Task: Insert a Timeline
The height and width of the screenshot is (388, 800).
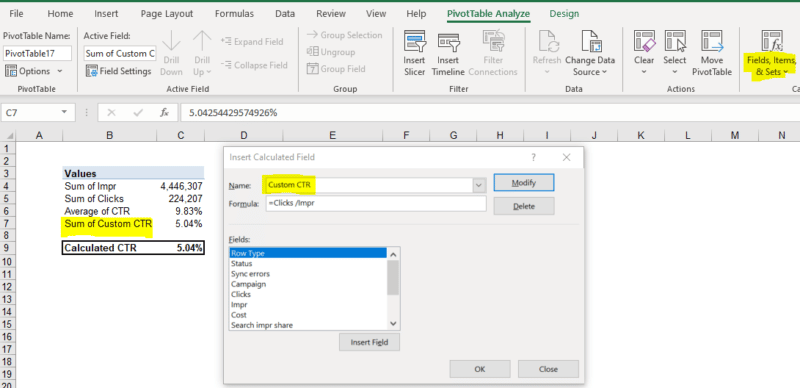Action: click(x=448, y=53)
